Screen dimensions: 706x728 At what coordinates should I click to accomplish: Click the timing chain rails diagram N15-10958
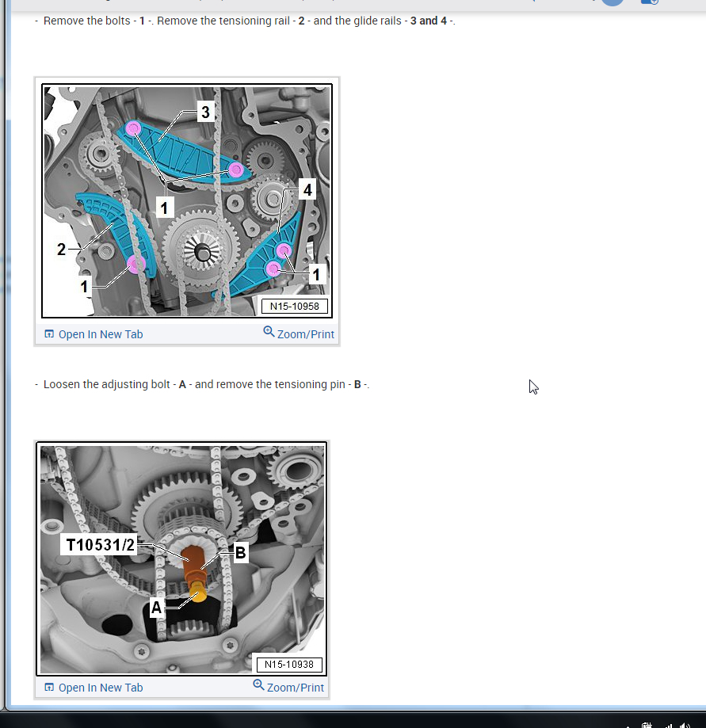[187, 201]
